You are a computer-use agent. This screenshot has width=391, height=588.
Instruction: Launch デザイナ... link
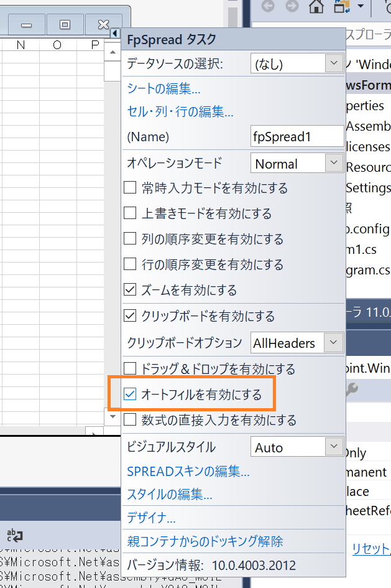(x=151, y=518)
